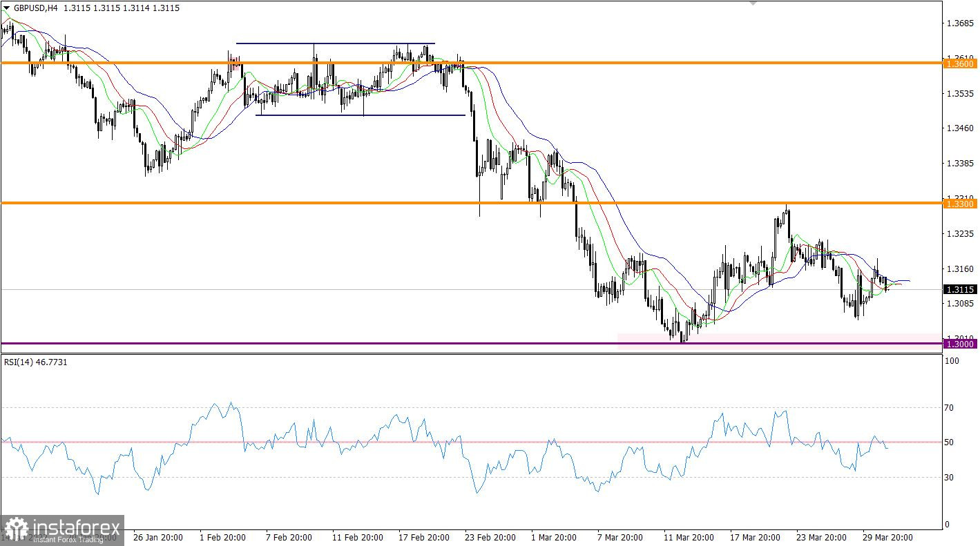Click the 23 Feb 20:00 time label
The height and width of the screenshot is (546, 980).
pyautogui.click(x=490, y=537)
